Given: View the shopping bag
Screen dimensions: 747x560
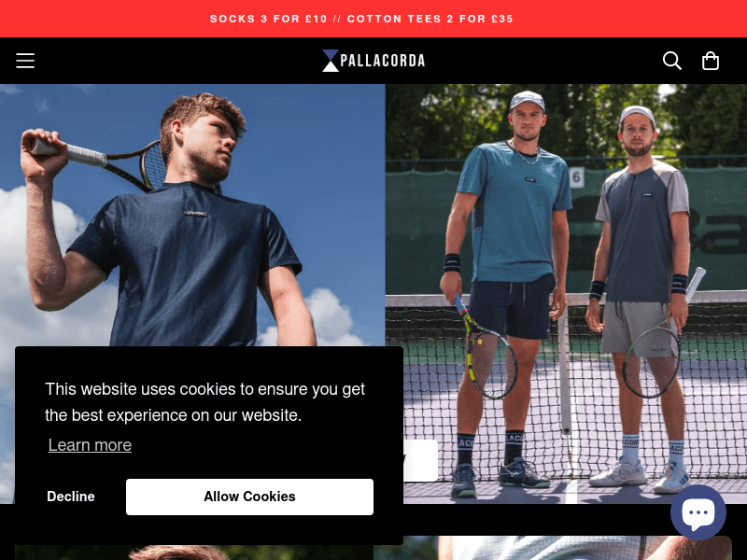Looking at the screenshot, I should (x=711, y=61).
